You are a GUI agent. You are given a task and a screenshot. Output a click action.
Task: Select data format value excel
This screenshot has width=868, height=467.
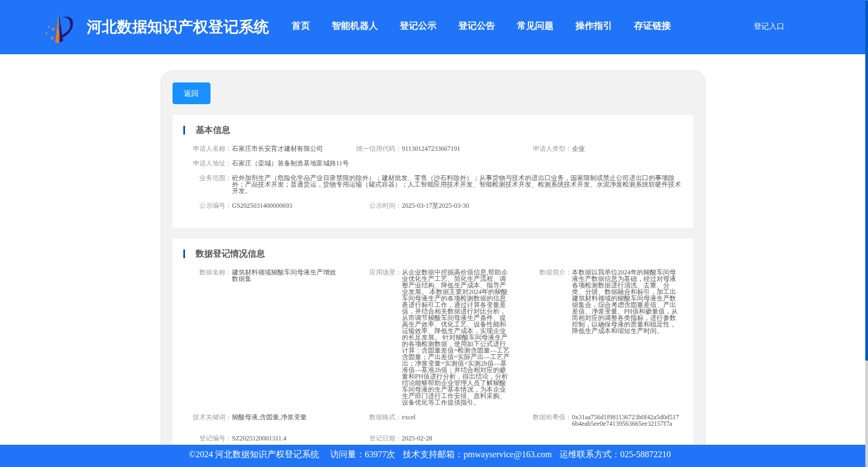click(409, 417)
